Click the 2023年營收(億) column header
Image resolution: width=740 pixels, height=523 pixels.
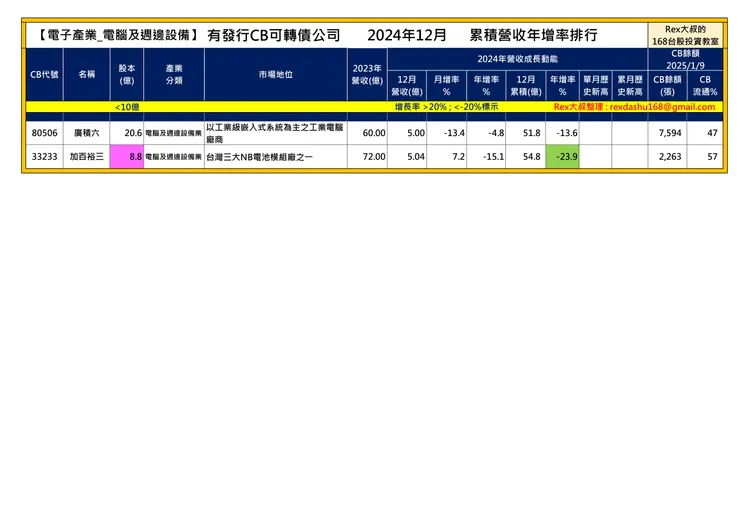(367, 75)
